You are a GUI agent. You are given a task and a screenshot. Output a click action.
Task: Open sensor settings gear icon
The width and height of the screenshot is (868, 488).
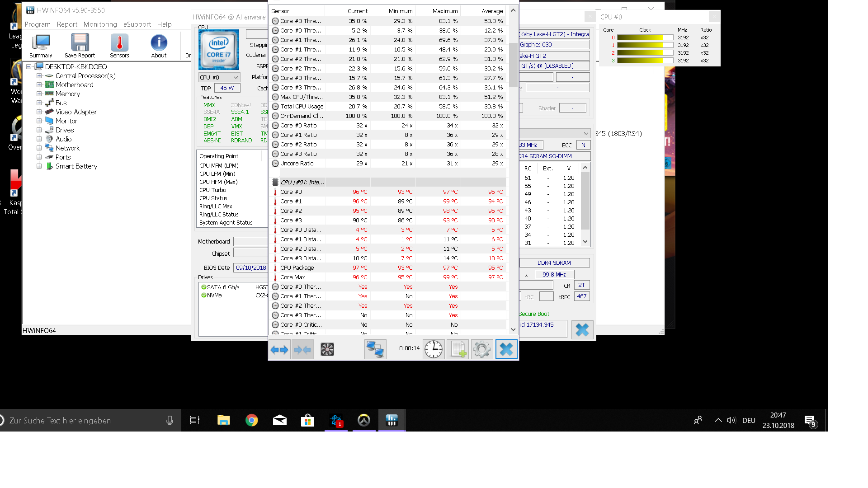(482, 349)
